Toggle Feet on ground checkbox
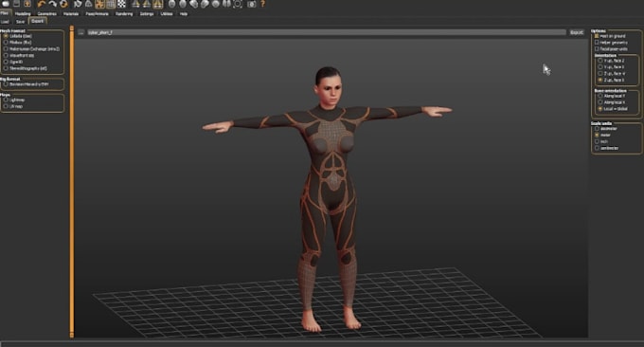 point(610,36)
